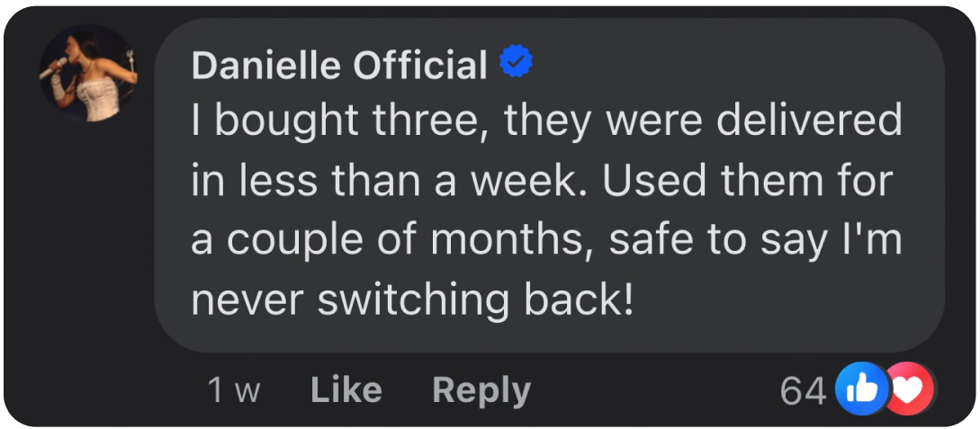Click the blue verified badge
The width and height of the screenshot is (980, 429).
(516, 63)
